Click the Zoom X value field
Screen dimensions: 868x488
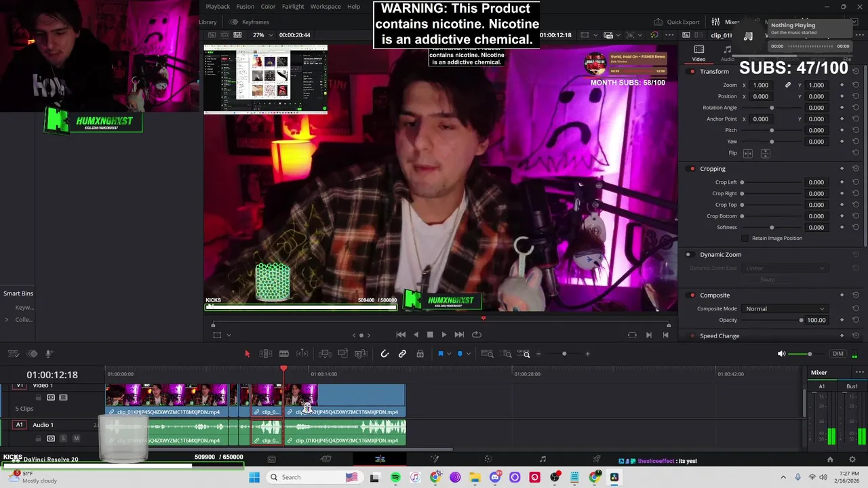coord(762,85)
